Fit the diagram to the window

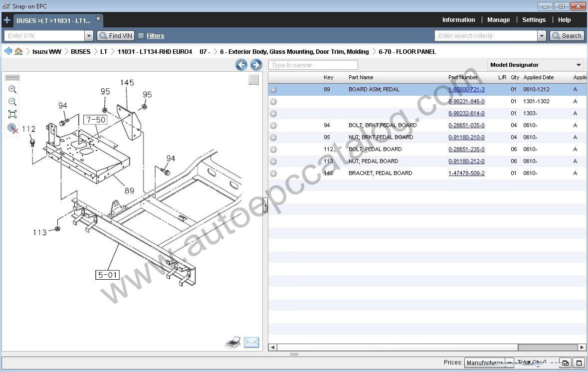(12, 114)
